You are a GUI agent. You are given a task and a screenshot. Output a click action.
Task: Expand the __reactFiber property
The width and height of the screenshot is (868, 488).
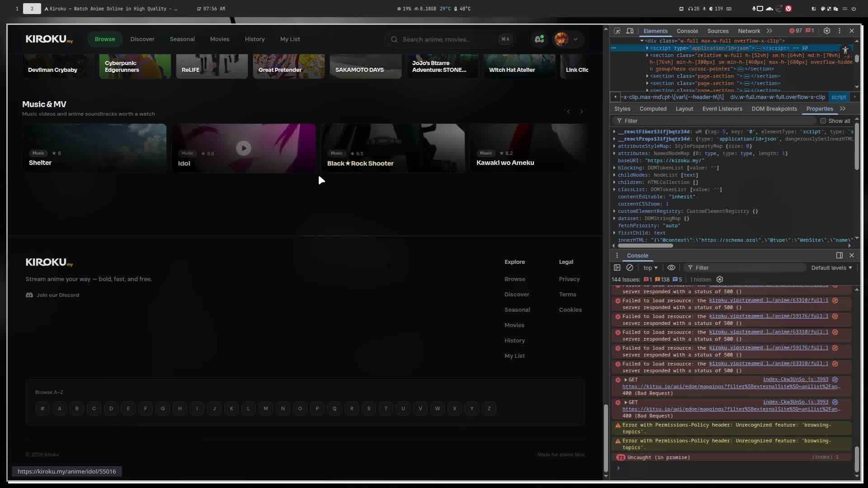point(614,131)
